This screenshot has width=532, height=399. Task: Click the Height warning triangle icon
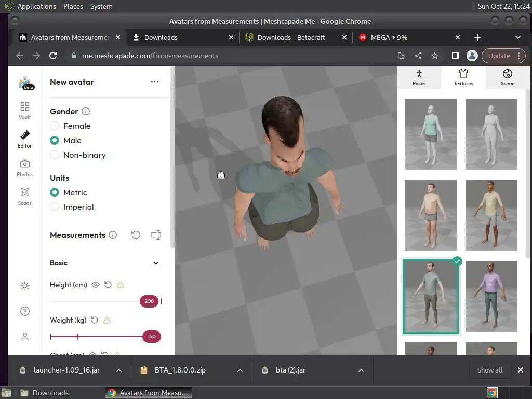click(121, 285)
